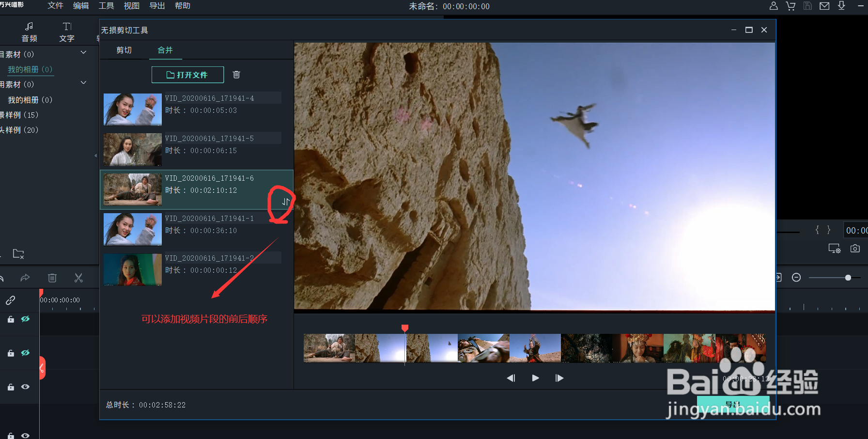This screenshot has height=439, width=868.
Task: Play the merged preview video
Action: point(535,378)
